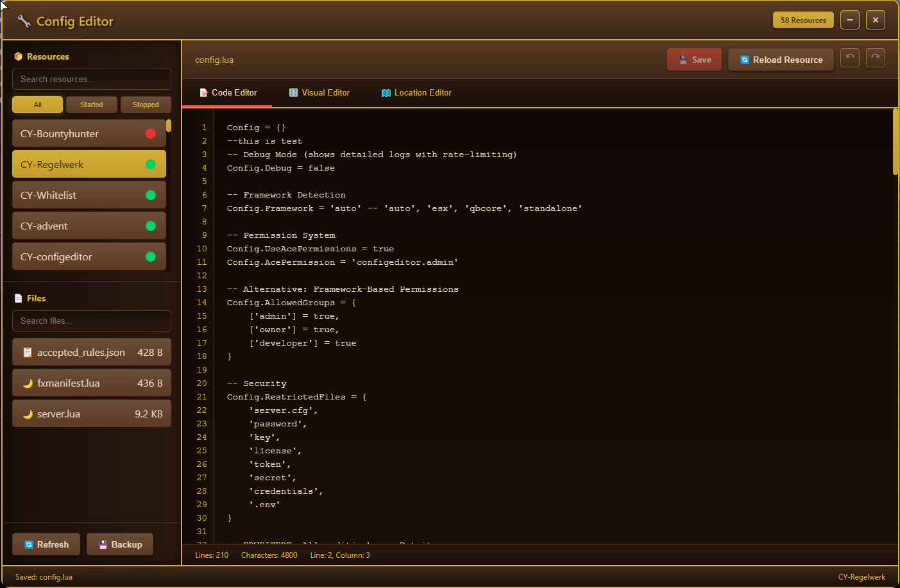Image resolution: width=900 pixels, height=588 pixels.
Task: Click the Files document icon
Action: click(x=18, y=298)
